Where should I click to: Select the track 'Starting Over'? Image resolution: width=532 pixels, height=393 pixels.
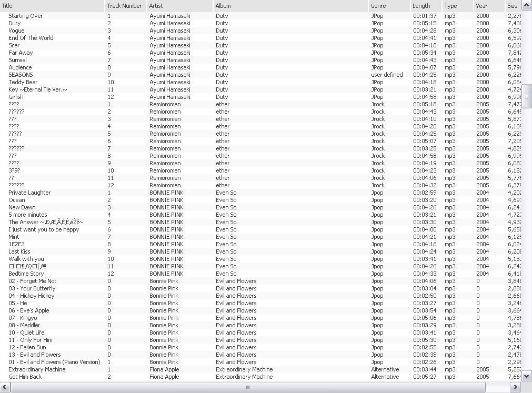tap(25, 16)
